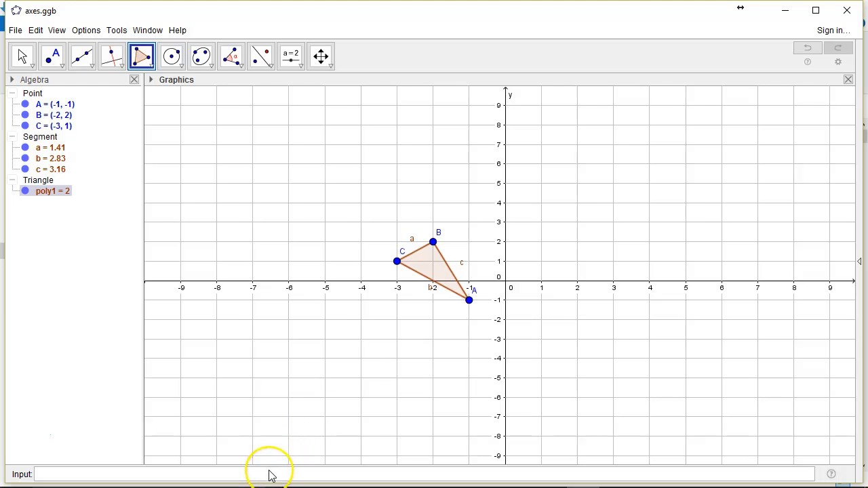Open the Edit menu
Viewport: 868px width, 488px height.
click(x=35, y=30)
